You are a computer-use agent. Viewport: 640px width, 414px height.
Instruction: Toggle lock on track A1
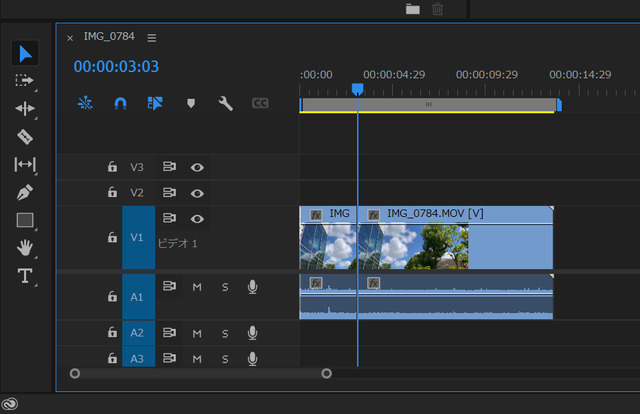[112, 296]
